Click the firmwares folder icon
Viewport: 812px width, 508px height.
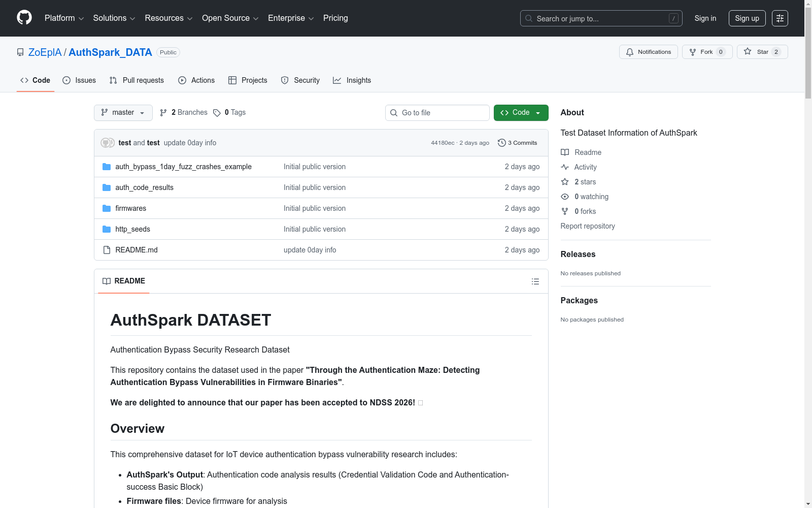[107, 208]
